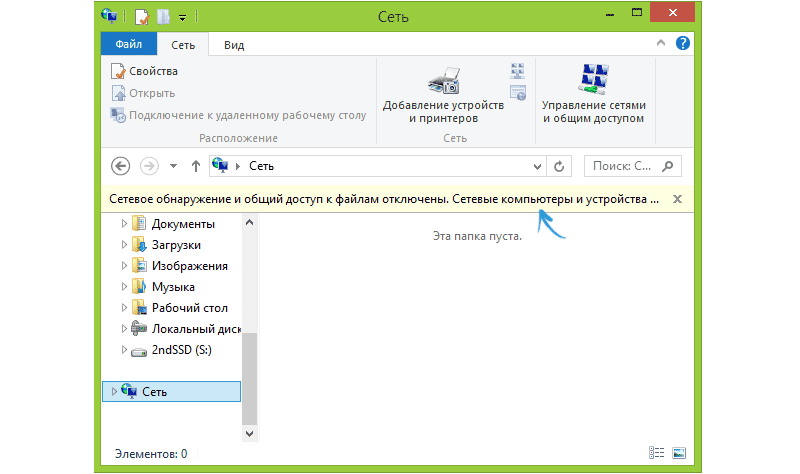Viewport: 800px width, 474px height.
Task: Click the Up one level arrow
Action: [x=195, y=166]
